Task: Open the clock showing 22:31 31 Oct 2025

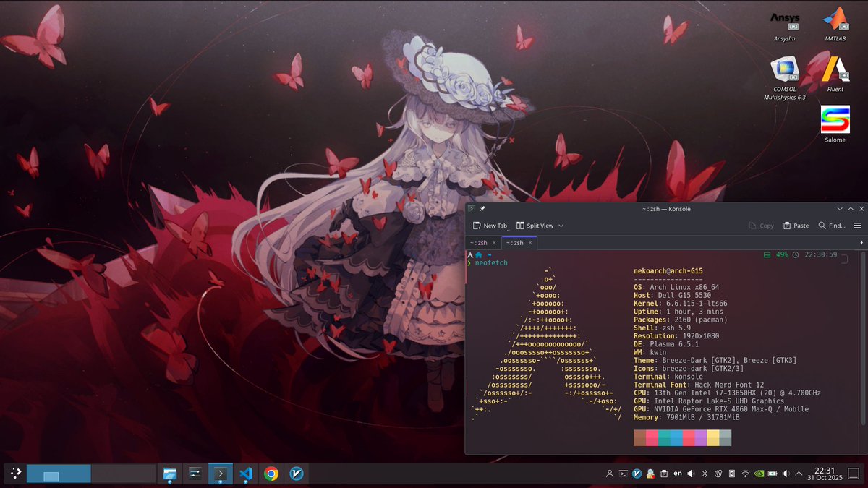Action: [825, 474]
